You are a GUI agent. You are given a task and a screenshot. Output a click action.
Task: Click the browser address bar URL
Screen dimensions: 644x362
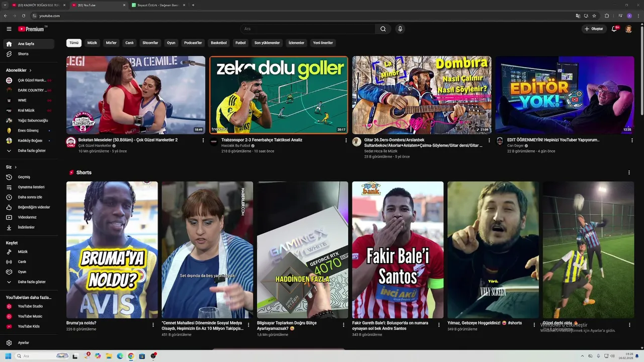[x=49, y=16]
